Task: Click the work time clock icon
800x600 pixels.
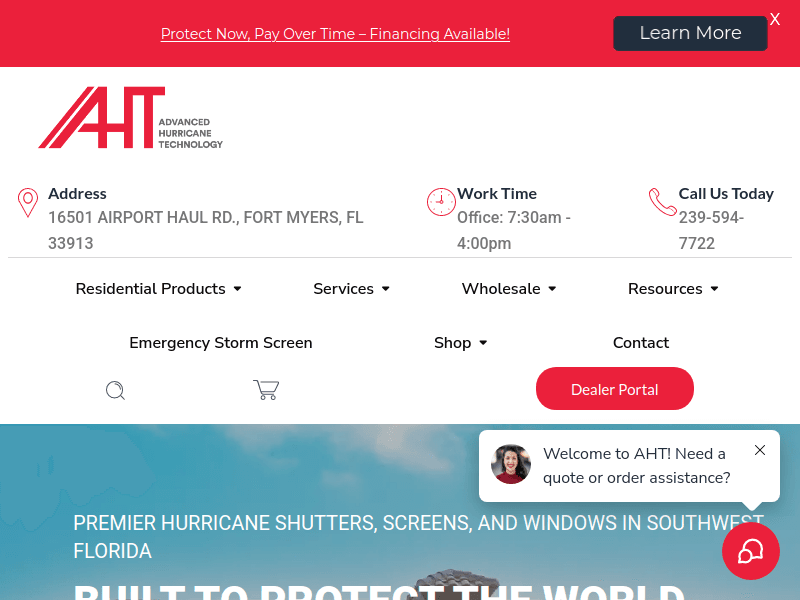Action: pyautogui.click(x=441, y=202)
